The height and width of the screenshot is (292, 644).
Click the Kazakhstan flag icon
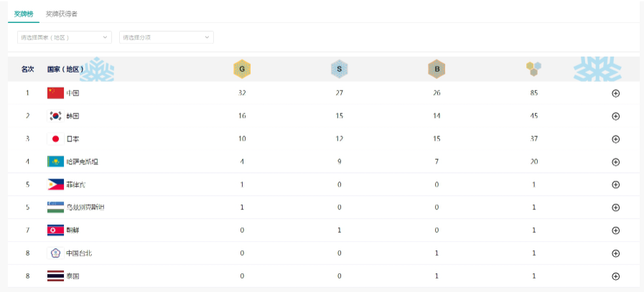click(x=55, y=161)
